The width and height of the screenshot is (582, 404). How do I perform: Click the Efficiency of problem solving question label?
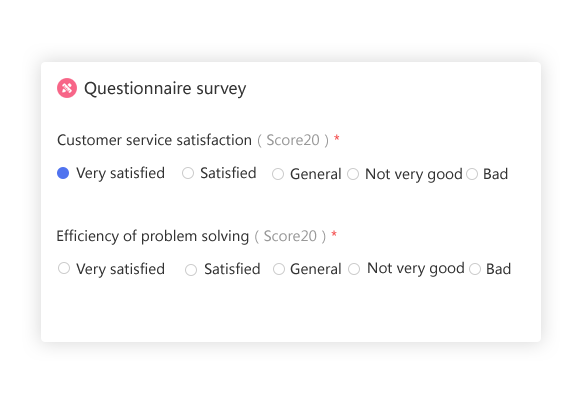click(153, 236)
